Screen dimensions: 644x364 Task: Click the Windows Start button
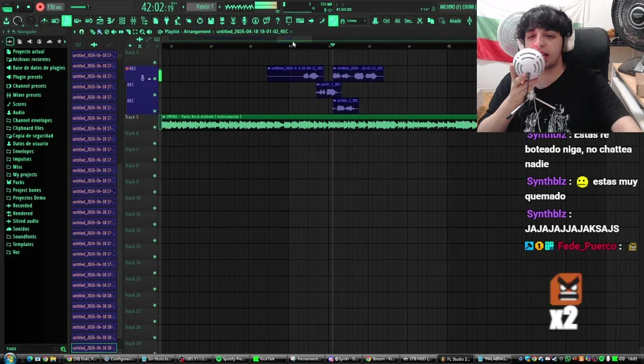(x=9, y=359)
